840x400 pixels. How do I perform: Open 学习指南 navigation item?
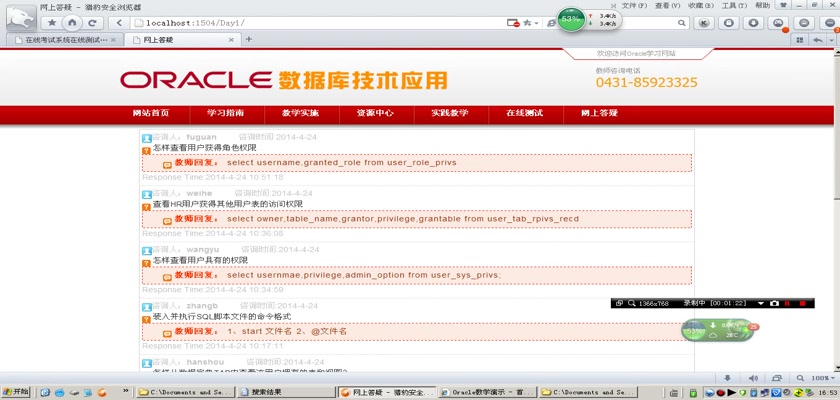coord(226,113)
